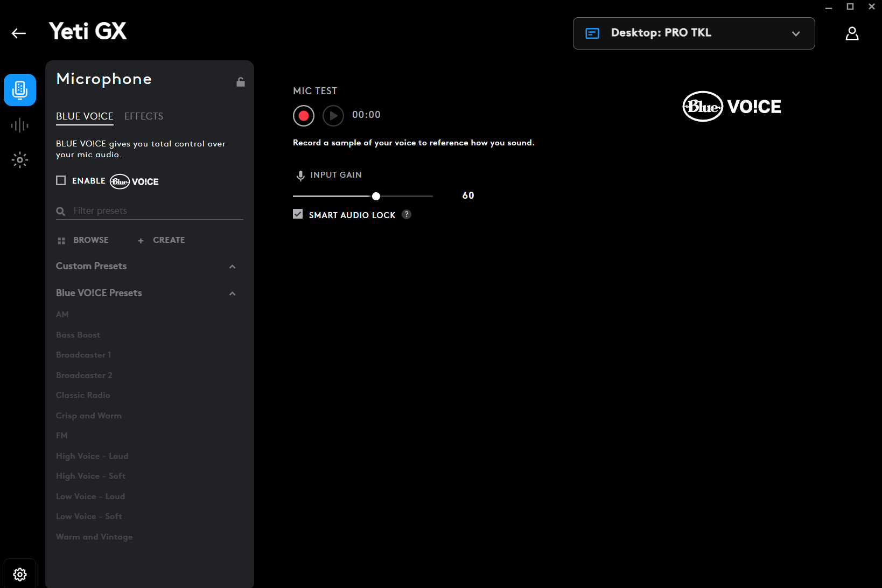Open the Microphone sidebar tab icon

20,90
